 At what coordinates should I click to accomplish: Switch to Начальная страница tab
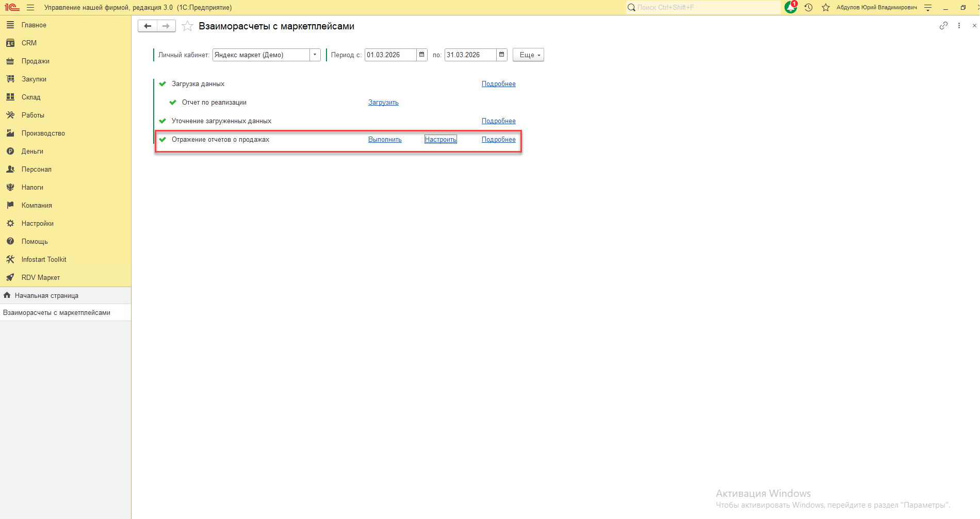coord(46,295)
